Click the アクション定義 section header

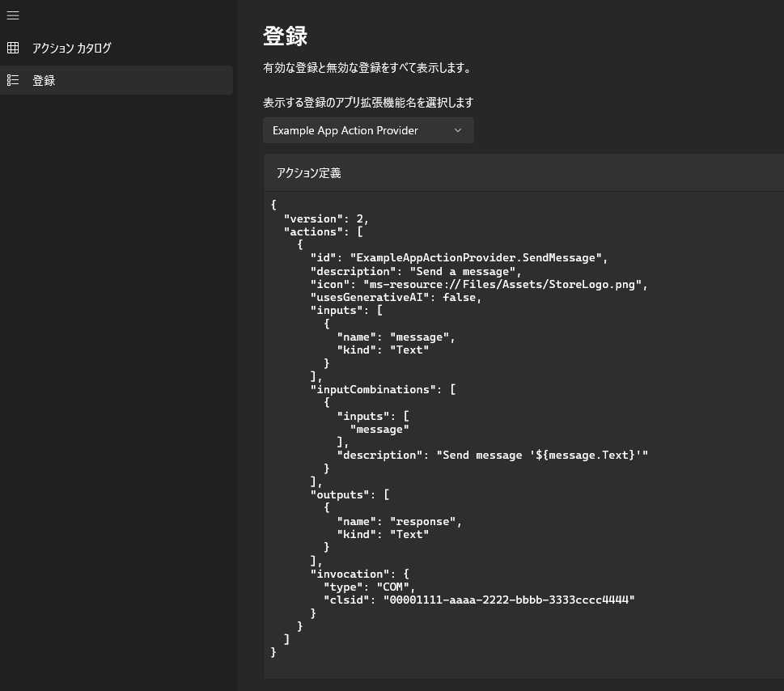tap(308, 173)
